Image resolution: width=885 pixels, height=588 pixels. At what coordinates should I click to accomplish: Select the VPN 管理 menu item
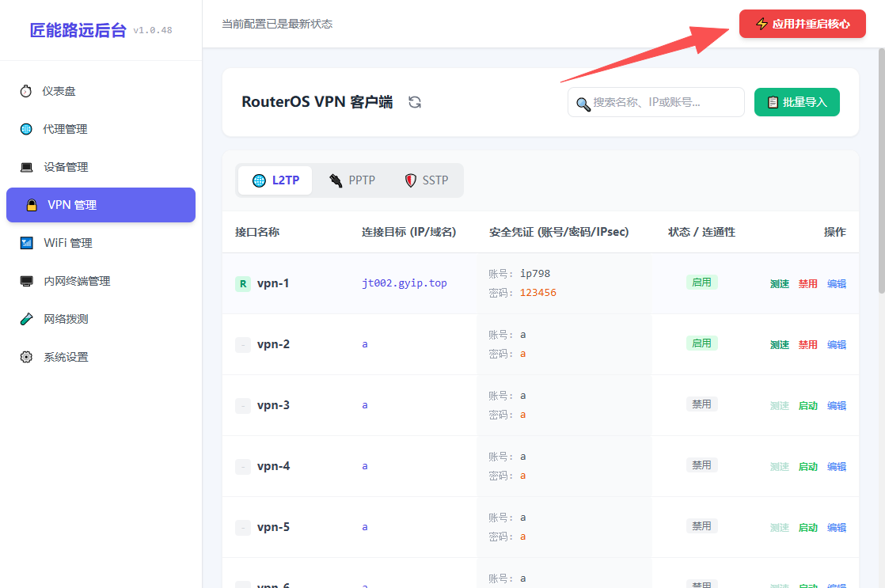coord(101,205)
